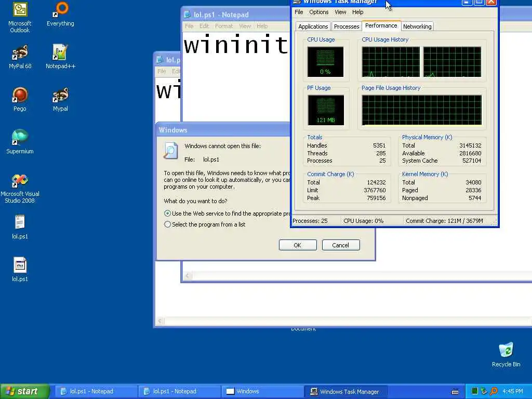Click the Page File Usage History graph
The height and width of the screenshot is (399, 532).
tap(422, 110)
